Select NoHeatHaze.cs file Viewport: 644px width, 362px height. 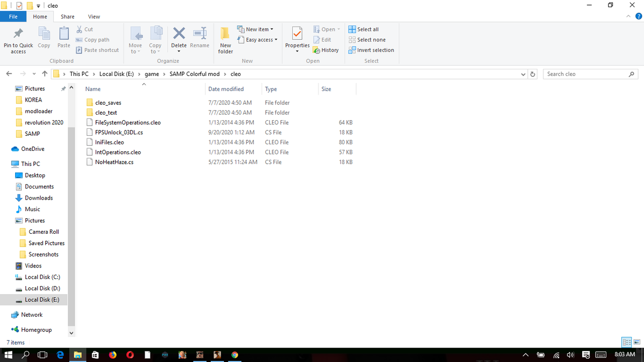click(x=114, y=162)
